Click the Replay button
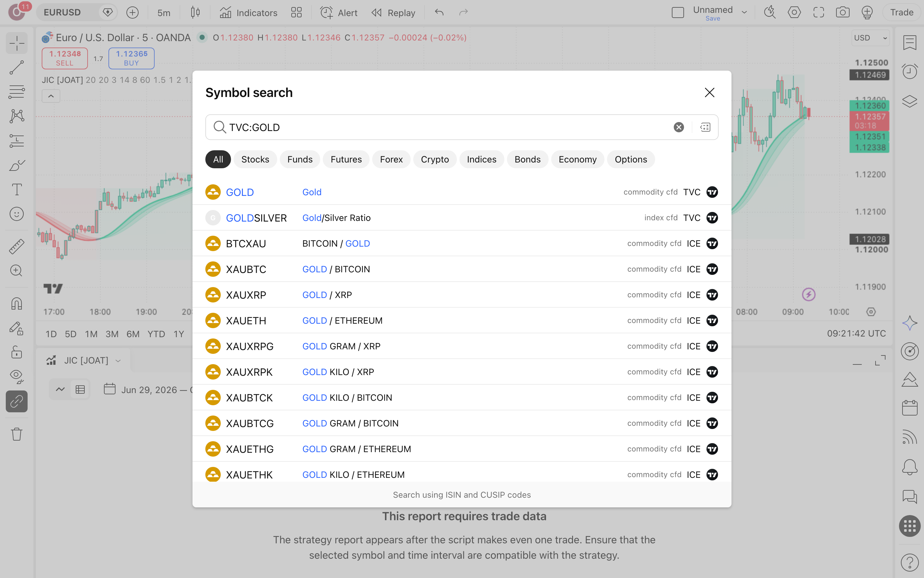 pyautogui.click(x=393, y=13)
